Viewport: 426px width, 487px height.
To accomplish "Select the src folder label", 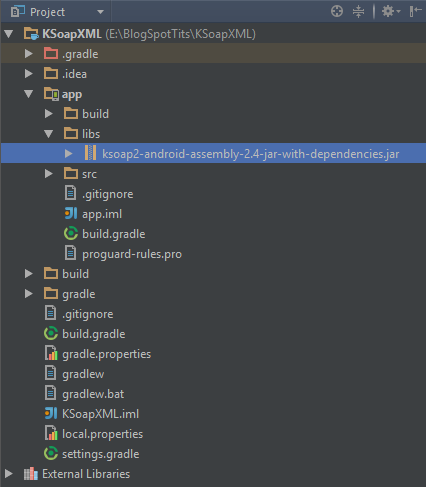I will tap(89, 174).
